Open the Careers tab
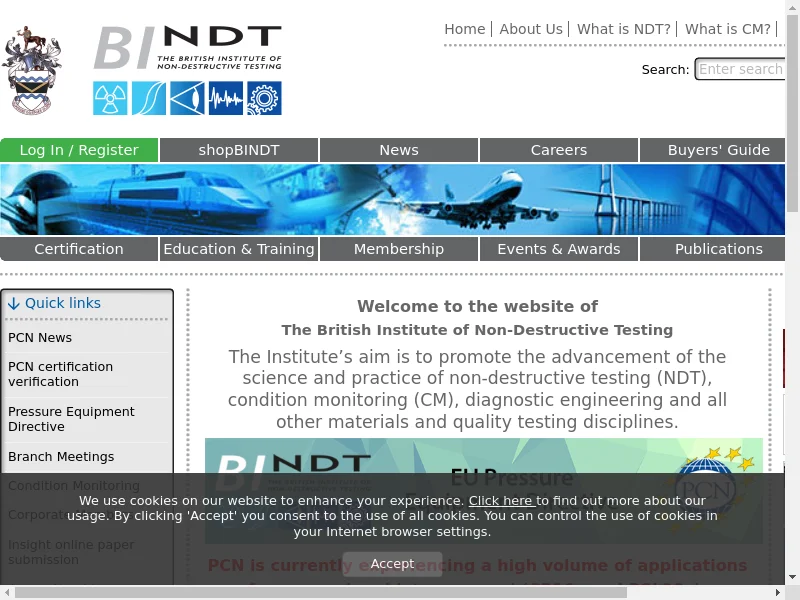The width and height of the screenshot is (800, 600). click(559, 150)
